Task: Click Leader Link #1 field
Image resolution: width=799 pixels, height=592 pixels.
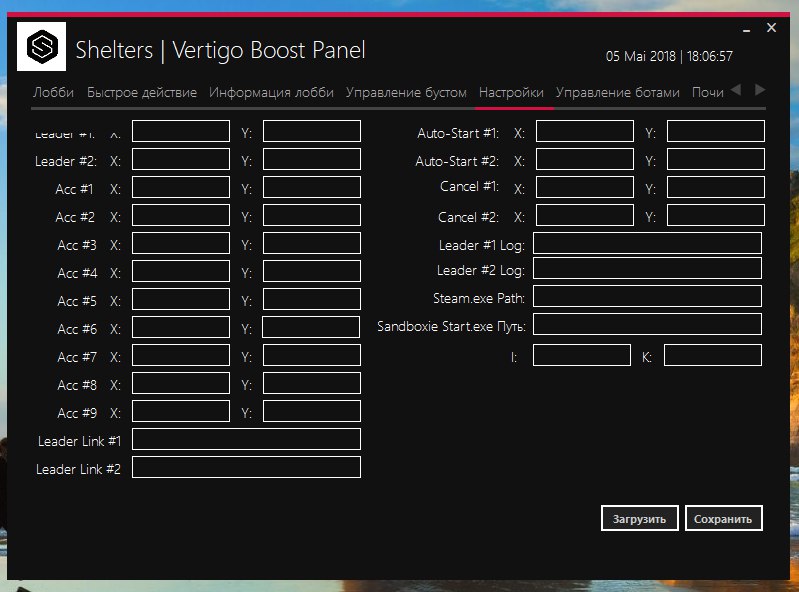Action: coord(247,440)
